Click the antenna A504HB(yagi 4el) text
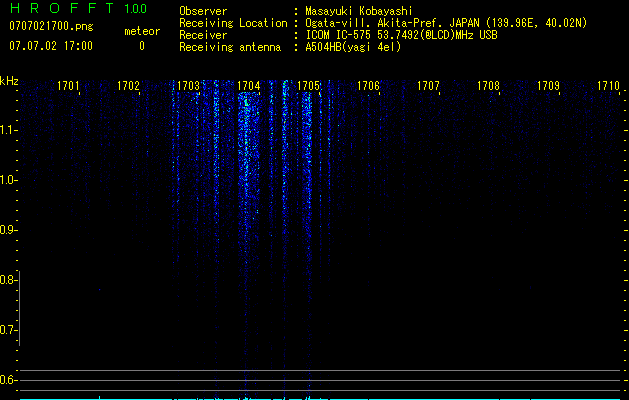The width and height of the screenshot is (629, 400). [x=353, y=47]
